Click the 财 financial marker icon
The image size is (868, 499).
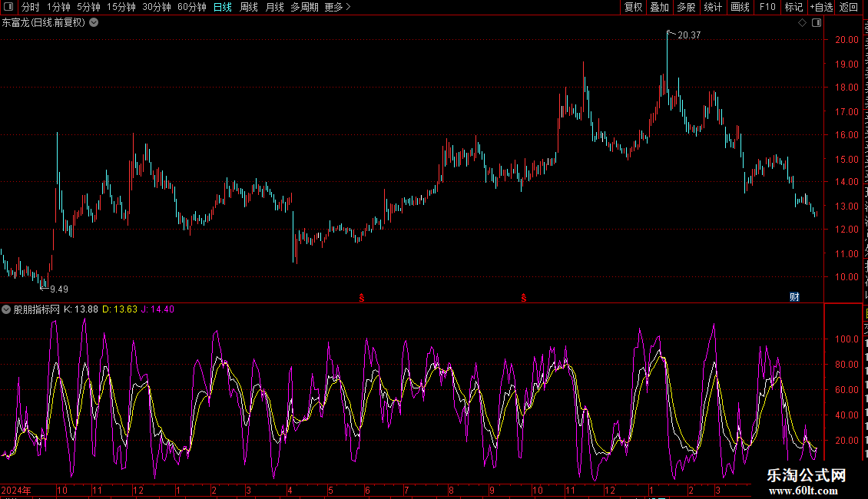[x=794, y=297]
